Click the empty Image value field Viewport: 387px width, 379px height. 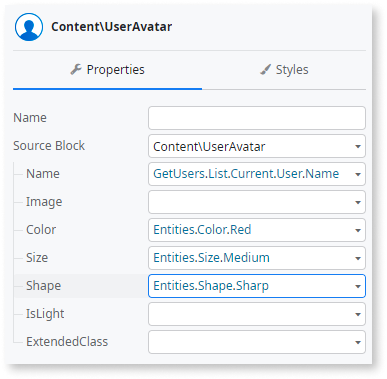(257, 202)
